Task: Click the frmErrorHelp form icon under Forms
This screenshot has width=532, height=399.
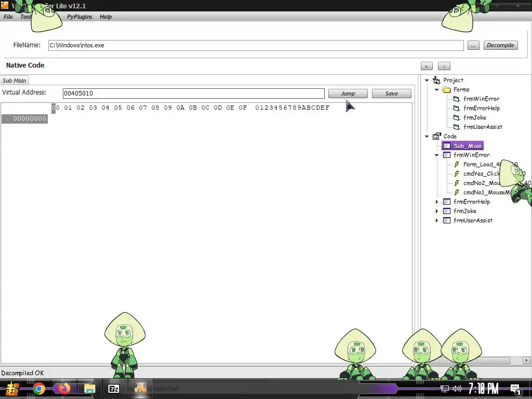Action: coord(457,108)
